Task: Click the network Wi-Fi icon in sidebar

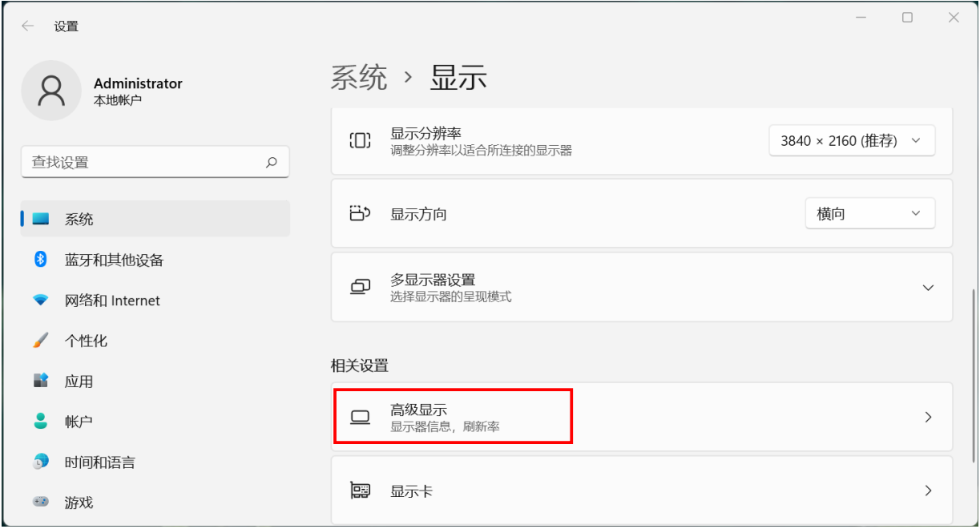Action: click(x=41, y=301)
